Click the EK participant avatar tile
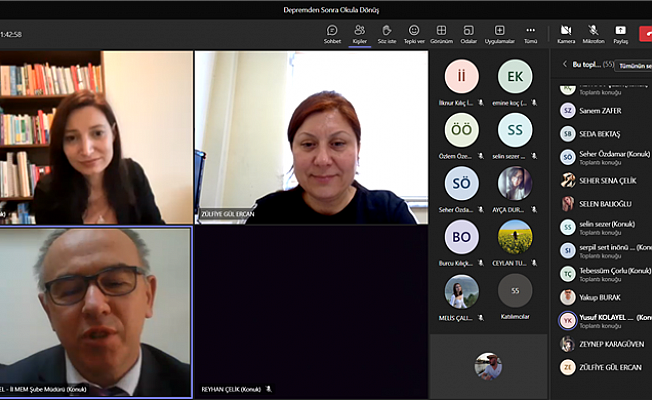The image size is (652, 400). point(515,77)
